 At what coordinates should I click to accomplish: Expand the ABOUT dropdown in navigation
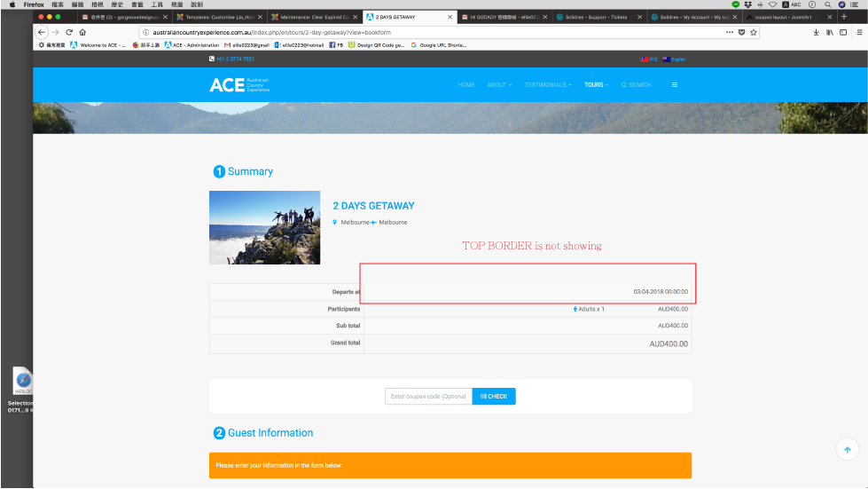[499, 84]
